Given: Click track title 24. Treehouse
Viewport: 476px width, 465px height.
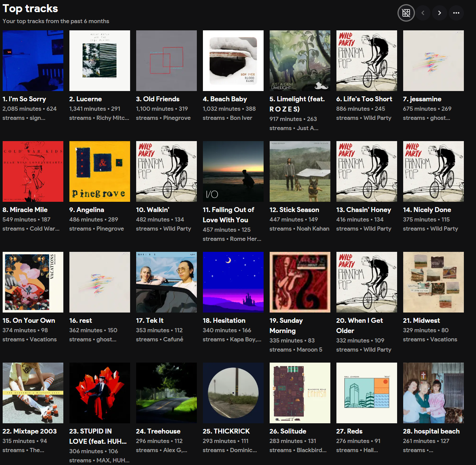Looking at the screenshot, I should click(158, 431).
